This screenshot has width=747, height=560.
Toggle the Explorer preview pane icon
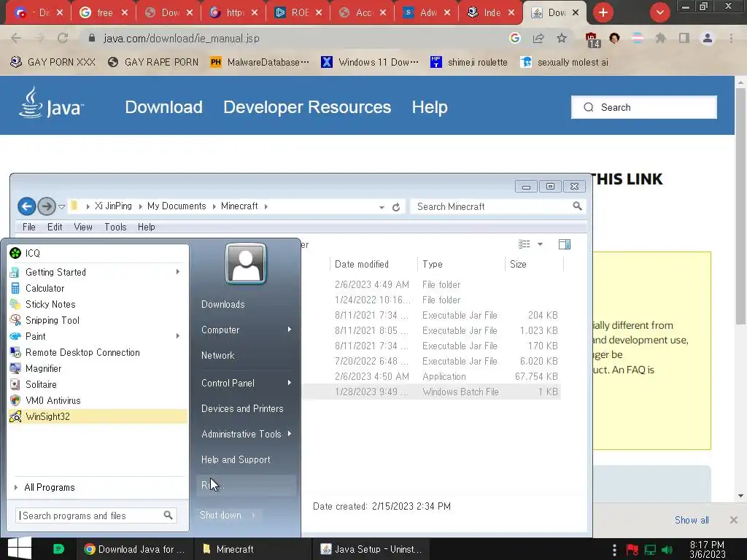(x=565, y=244)
